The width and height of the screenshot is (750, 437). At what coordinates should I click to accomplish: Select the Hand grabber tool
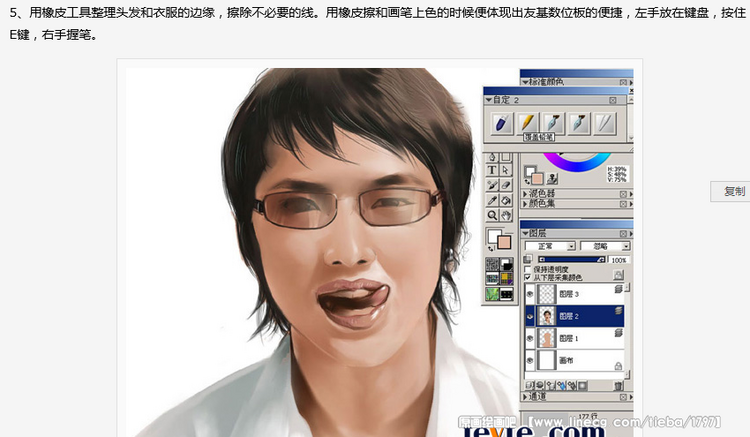(506, 215)
